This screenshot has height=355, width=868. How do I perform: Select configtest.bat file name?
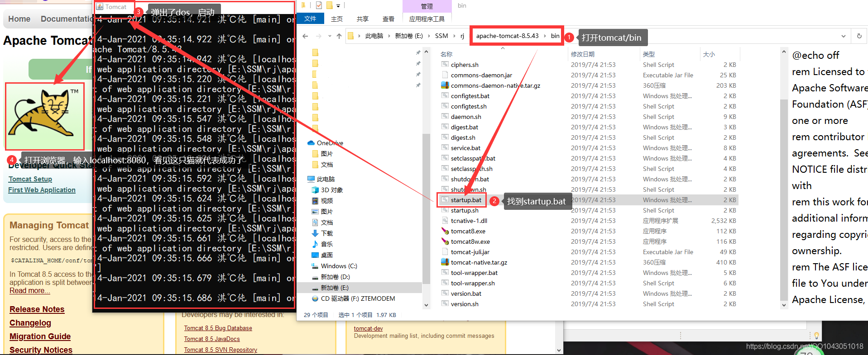click(x=470, y=96)
